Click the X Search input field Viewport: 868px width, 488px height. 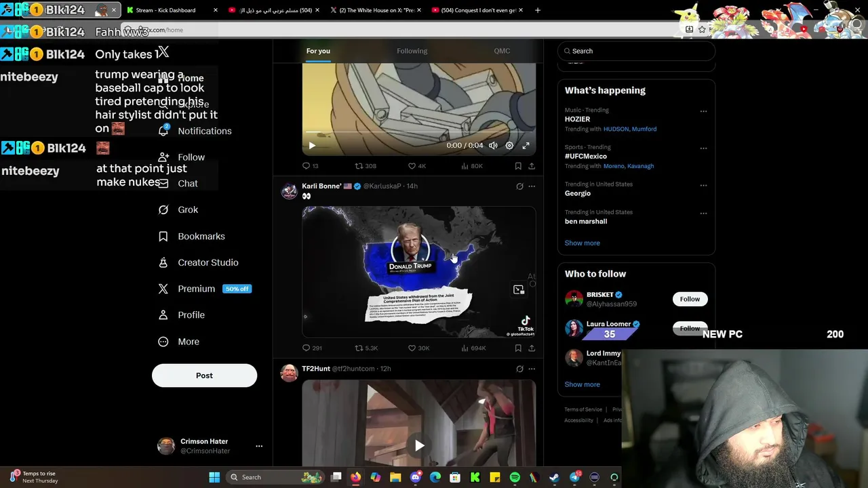(x=636, y=51)
